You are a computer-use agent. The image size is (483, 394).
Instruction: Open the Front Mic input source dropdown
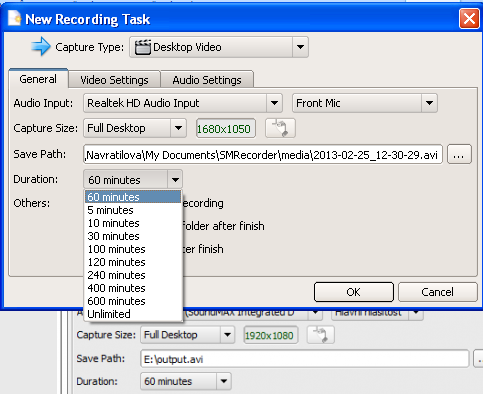(429, 103)
